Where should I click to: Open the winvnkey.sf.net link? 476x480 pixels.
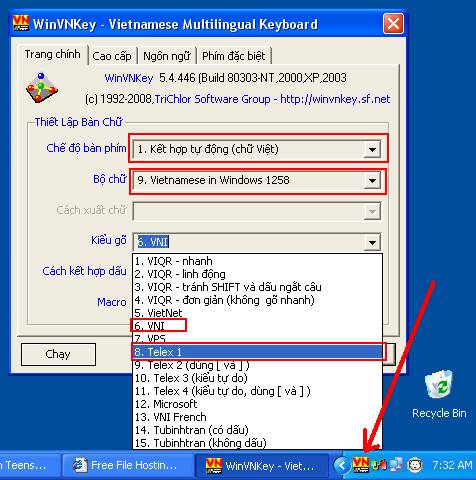pyautogui.click(x=335, y=99)
